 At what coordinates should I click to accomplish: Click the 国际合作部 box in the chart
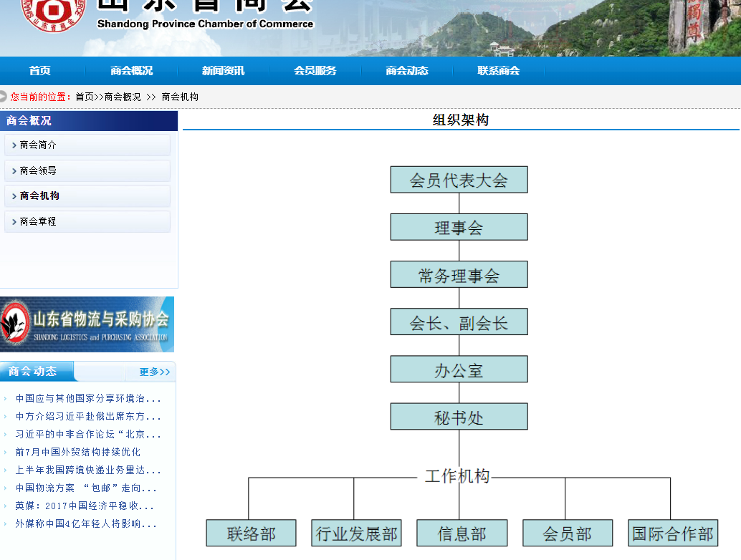coord(672,534)
